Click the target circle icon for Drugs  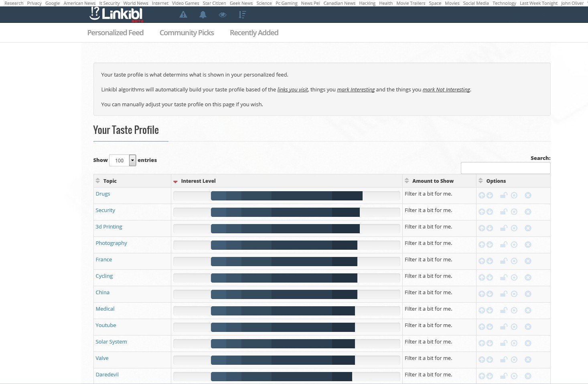(514, 195)
